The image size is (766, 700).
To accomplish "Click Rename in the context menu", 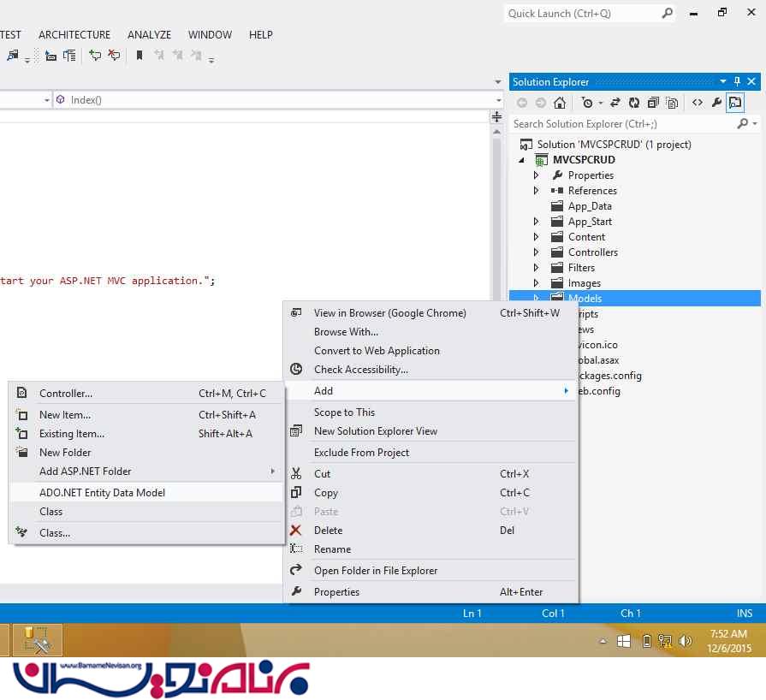I will click(332, 549).
